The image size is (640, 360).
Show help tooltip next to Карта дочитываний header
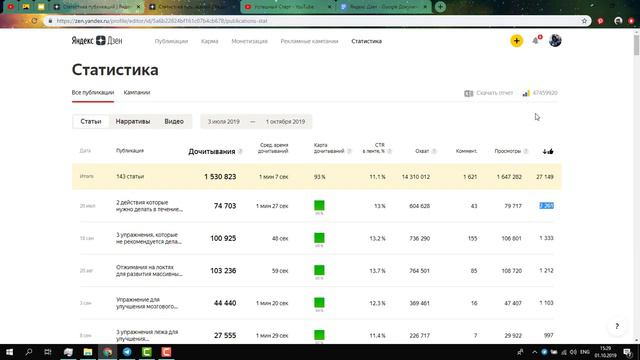[349, 151]
